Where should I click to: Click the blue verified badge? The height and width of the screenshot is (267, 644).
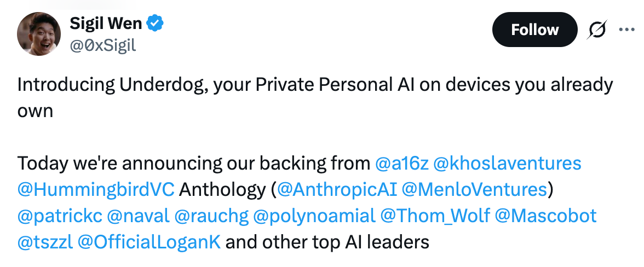coord(156,24)
